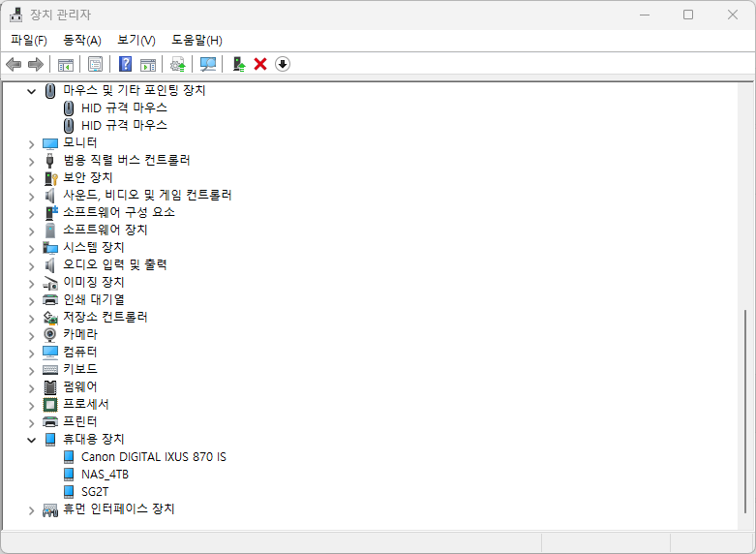Viewport: 756px width, 554px height.
Task: Collapse the 마우스 및 기타 포인팅 장치 node
Action: pos(31,91)
